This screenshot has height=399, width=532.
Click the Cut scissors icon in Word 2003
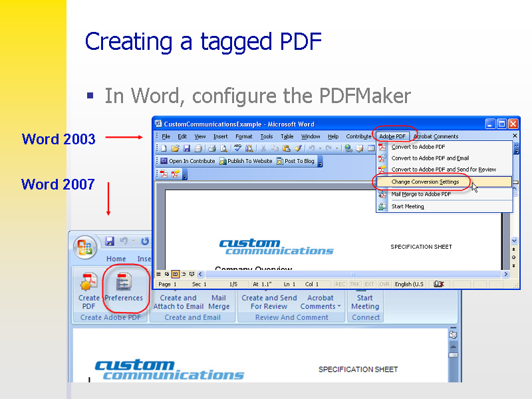click(x=263, y=148)
